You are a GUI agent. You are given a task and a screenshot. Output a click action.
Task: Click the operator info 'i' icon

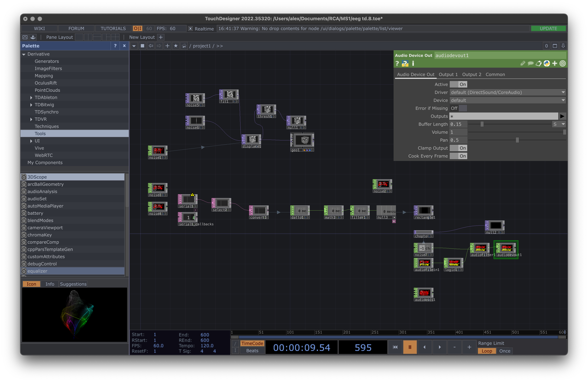pyautogui.click(x=413, y=64)
